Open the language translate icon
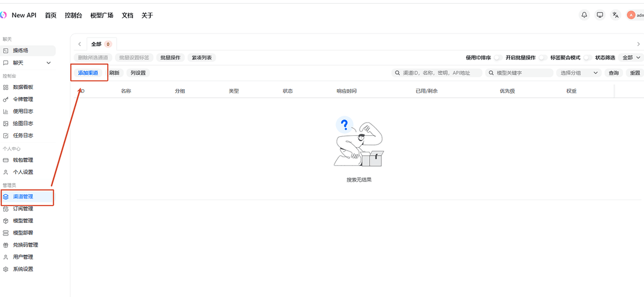This screenshot has height=297, width=644. (616, 15)
